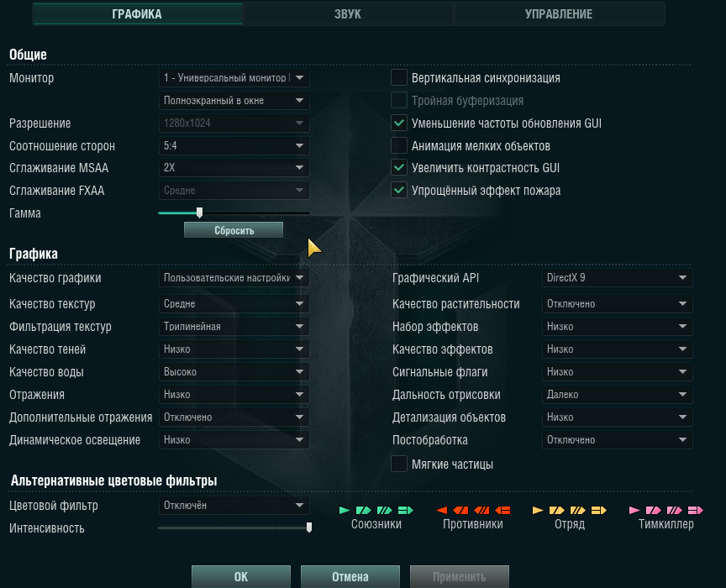Confirm settings with OK button

[x=241, y=576]
